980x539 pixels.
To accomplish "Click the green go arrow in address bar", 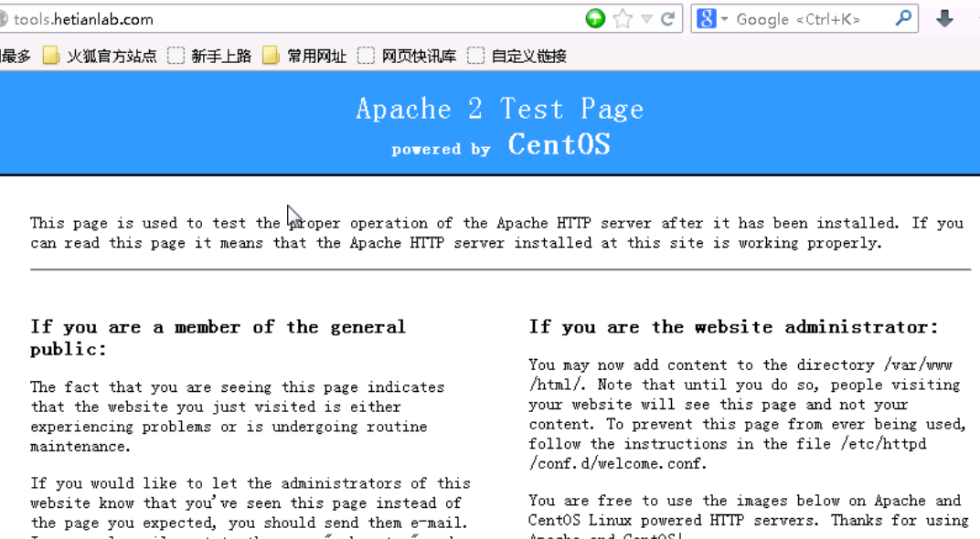I will (x=595, y=19).
